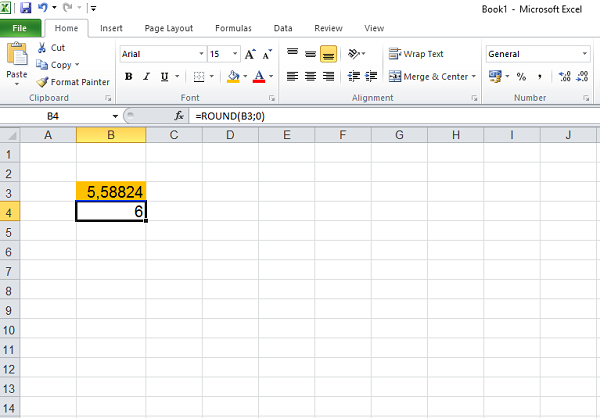Apply Percent Style number format

pyautogui.click(x=521, y=76)
